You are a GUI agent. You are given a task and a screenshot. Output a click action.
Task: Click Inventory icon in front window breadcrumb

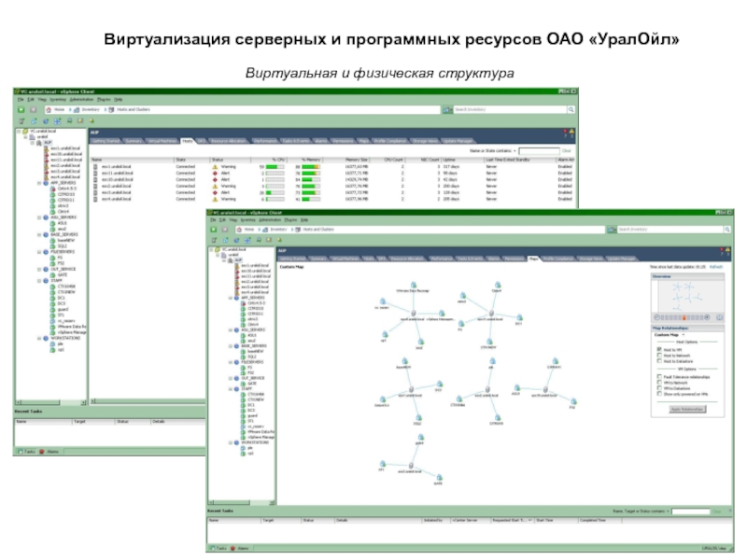(267, 230)
